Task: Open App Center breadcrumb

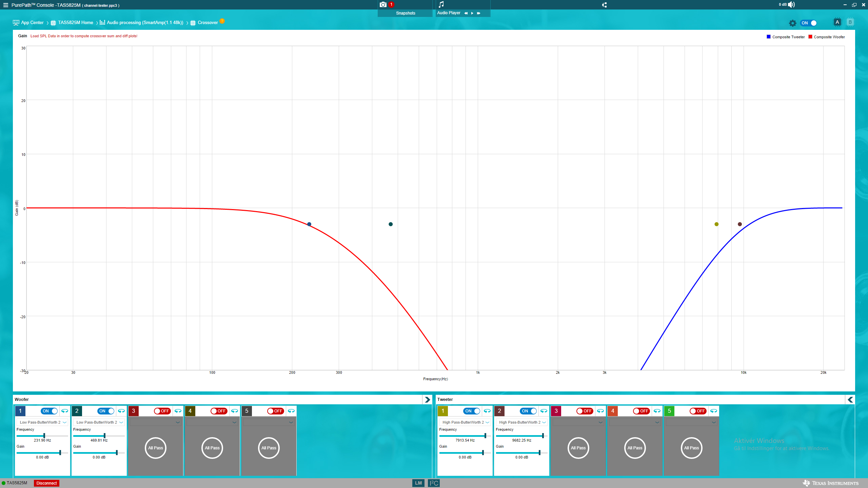Action: pyautogui.click(x=32, y=23)
